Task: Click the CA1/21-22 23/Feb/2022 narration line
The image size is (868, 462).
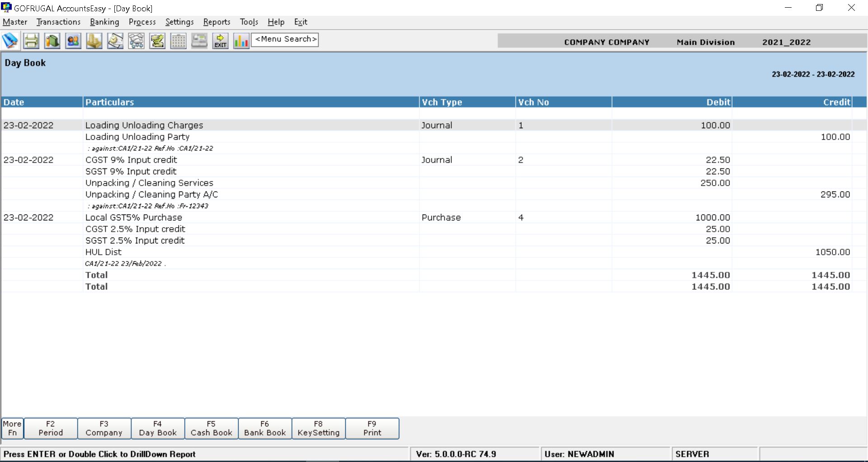Action: coord(125,264)
